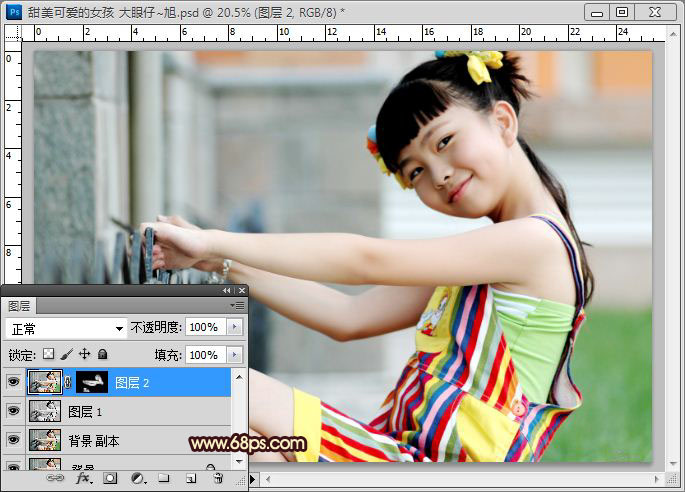
Task: Toggle visibility of 背景 副本 layer
Action: click(13, 440)
